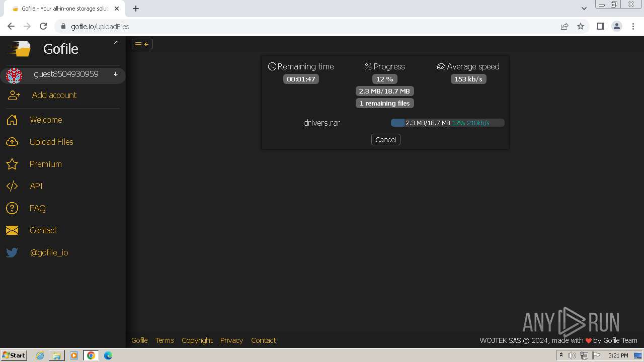Click the site security lock icon
The height and width of the screenshot is (362, 644).
pyautogui.click(x=63, y=27)
